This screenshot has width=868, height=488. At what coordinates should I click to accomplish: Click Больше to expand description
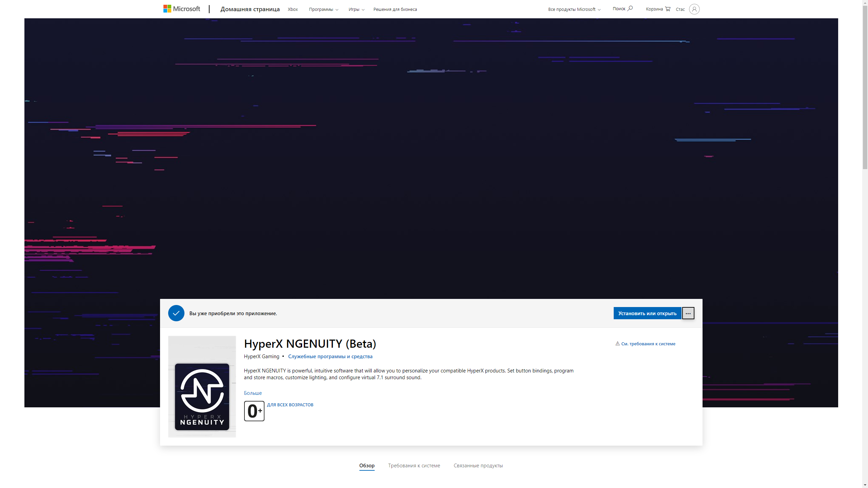(x=253, y=393)
